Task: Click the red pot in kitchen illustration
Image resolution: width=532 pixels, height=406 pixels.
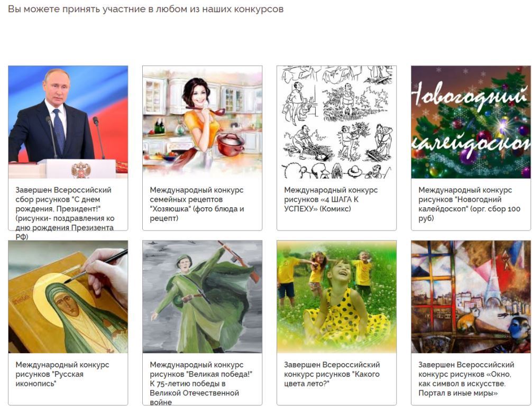Action: [x=231, y=144]
